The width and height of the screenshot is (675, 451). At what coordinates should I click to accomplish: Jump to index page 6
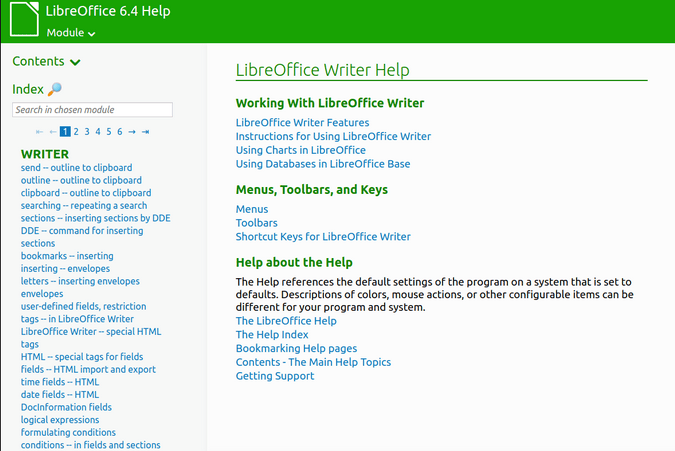tap(119, 132)
